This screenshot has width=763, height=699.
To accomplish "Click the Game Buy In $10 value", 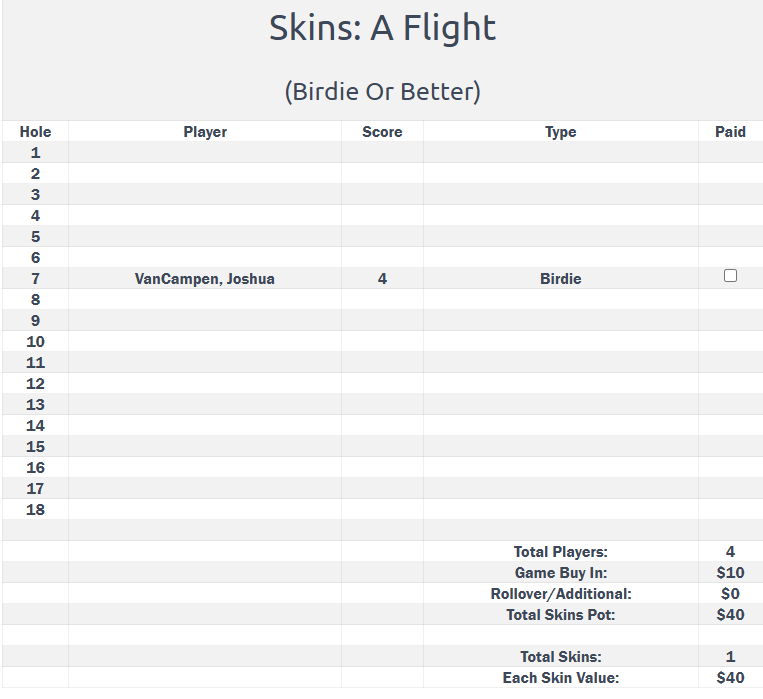I will pyautogui.click(x=730, y=573).
